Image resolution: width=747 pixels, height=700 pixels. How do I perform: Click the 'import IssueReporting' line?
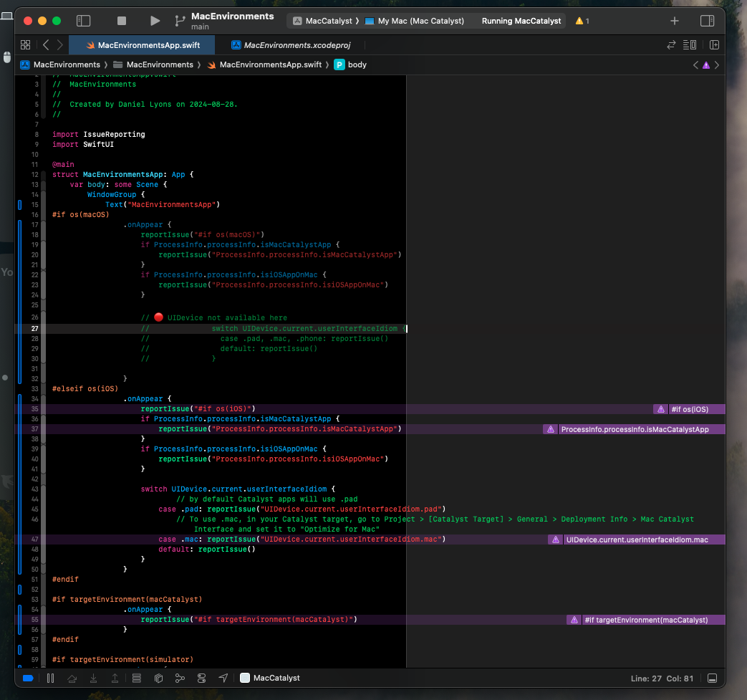[99, 135]
